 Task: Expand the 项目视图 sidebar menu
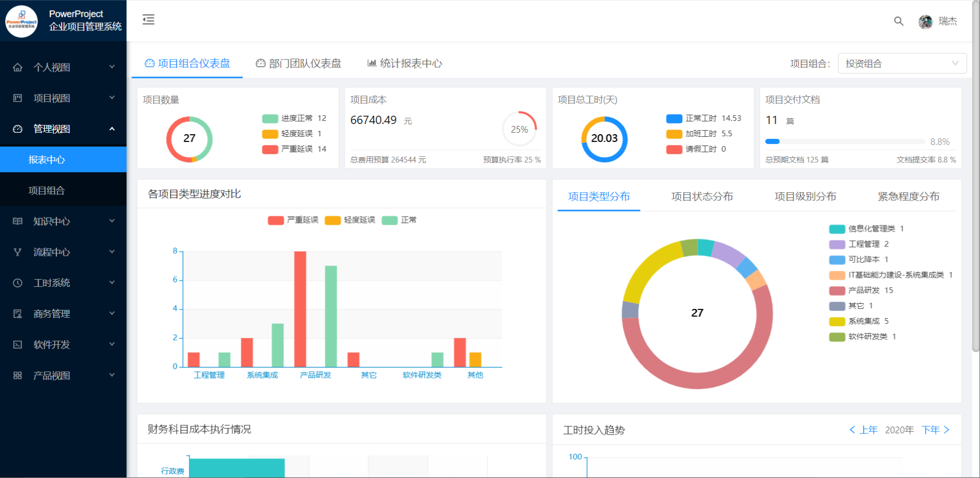tap(63, 98)
